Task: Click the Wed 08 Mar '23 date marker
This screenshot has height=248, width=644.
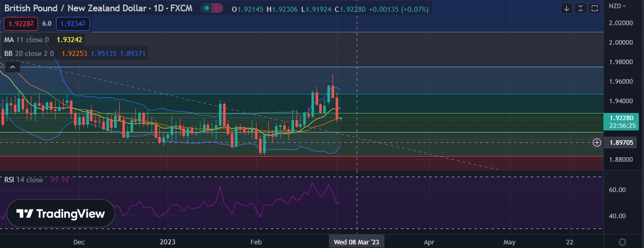Action: point(356,241)
